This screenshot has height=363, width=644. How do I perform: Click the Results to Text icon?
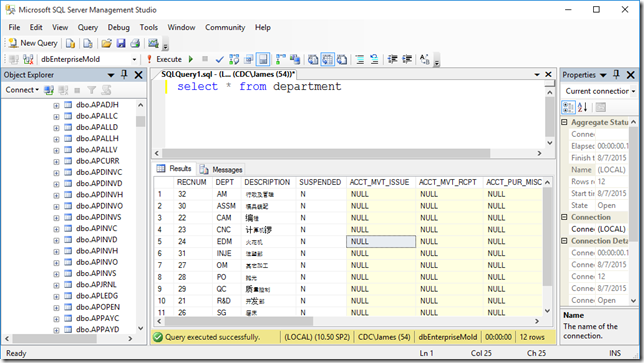313,60
